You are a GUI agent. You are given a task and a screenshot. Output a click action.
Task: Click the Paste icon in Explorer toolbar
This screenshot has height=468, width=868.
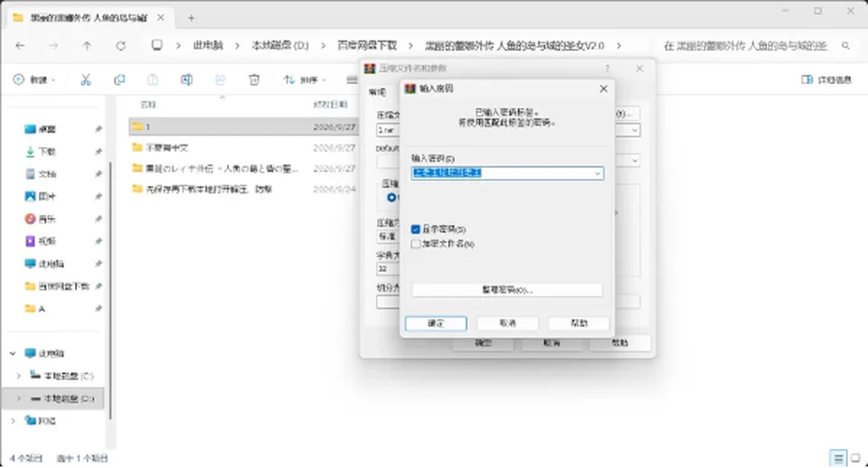click(153, 80)
